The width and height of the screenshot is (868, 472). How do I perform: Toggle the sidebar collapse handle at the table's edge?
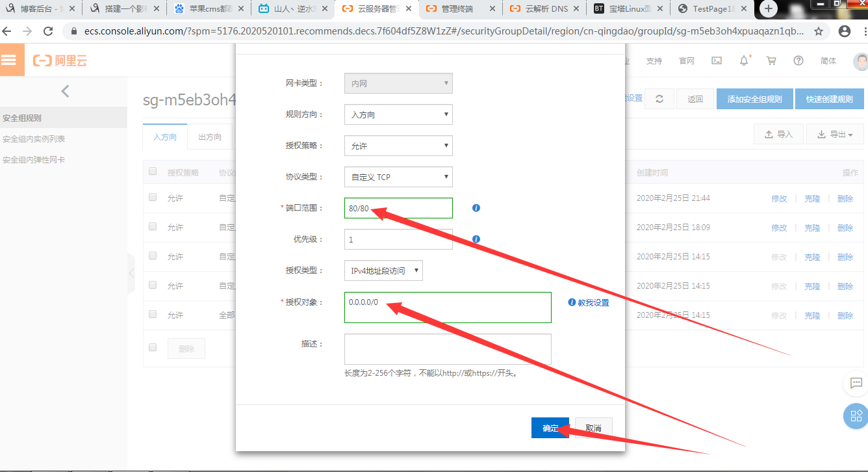(x=131, y=273)
